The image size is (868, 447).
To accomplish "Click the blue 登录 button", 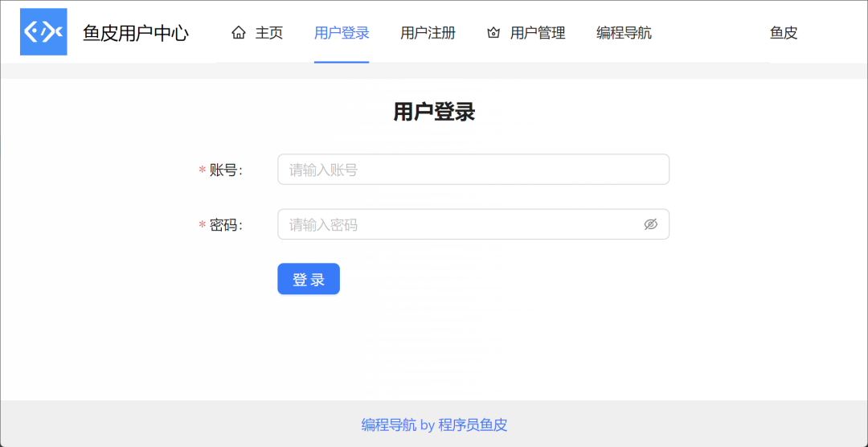I will click(309, 279).
